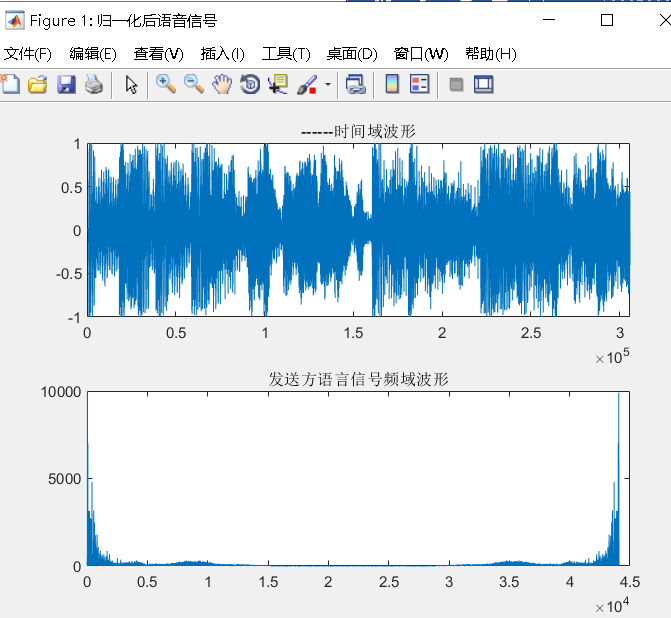
Task: Open the 桌面(D) menu
Action: (x=352, y=54)
